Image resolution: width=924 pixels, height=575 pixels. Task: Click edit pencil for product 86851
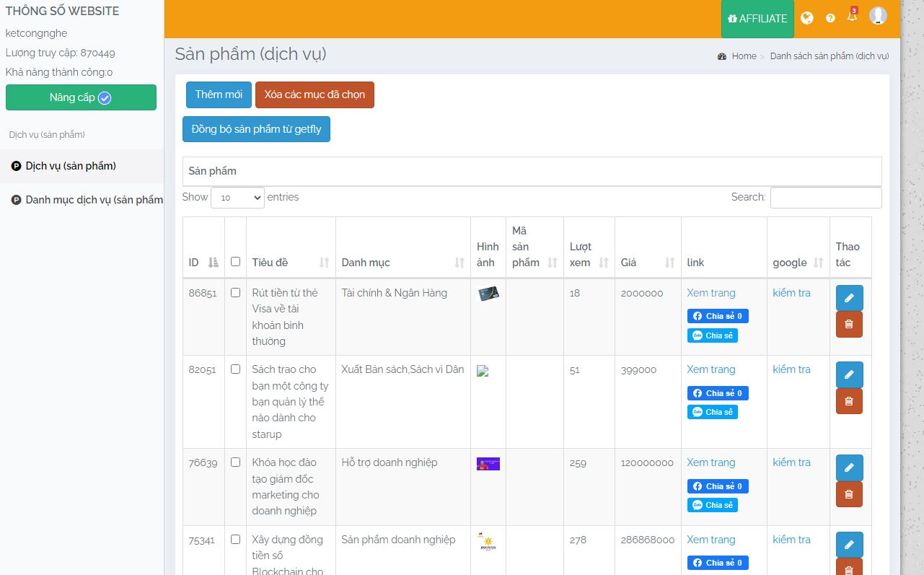pyautogui.click(x=849, y=298)
